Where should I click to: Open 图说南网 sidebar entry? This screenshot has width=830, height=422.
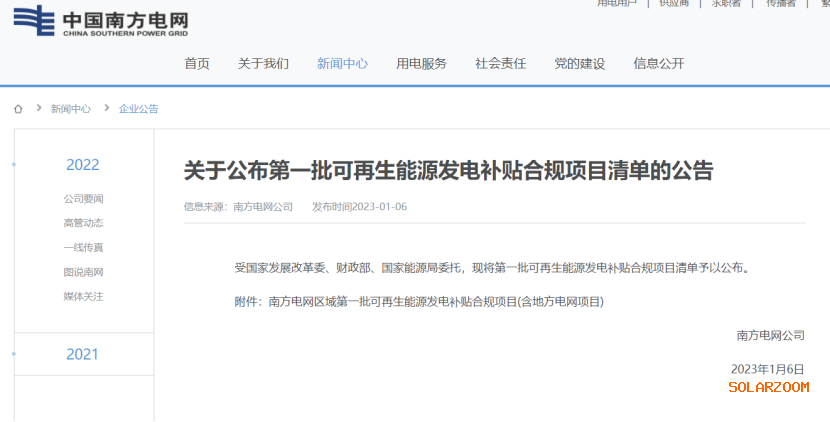[83, 272]
